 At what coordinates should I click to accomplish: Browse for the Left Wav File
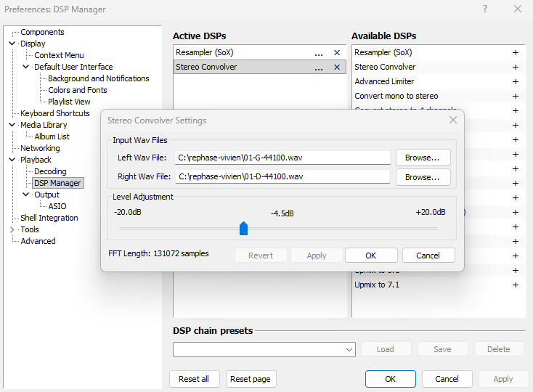[423, 158]
